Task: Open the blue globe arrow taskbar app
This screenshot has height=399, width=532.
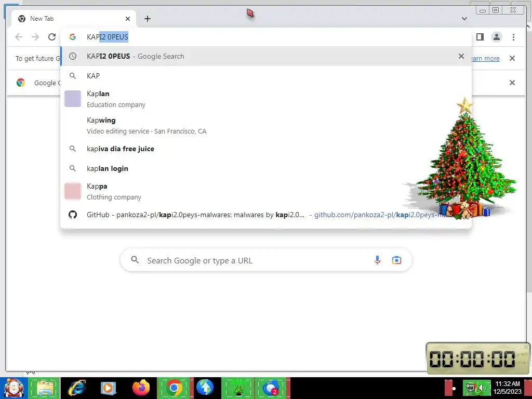Action: [205, 388]
